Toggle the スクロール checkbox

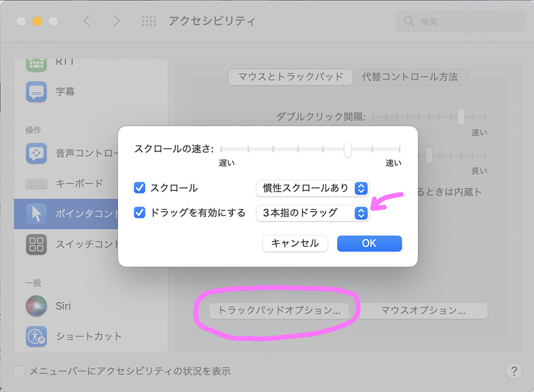pyautogui.click(x=139, y=187)
